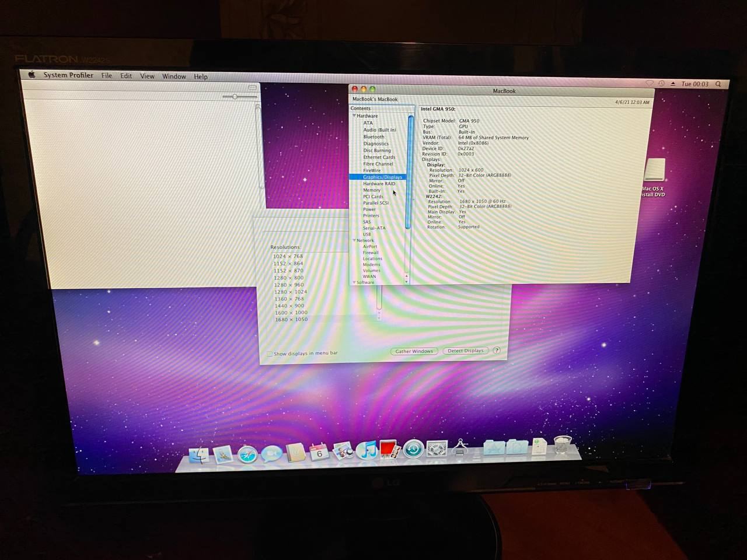Open the View menu
The height and width of the screenshot is (560, 747).
[147, 76]
